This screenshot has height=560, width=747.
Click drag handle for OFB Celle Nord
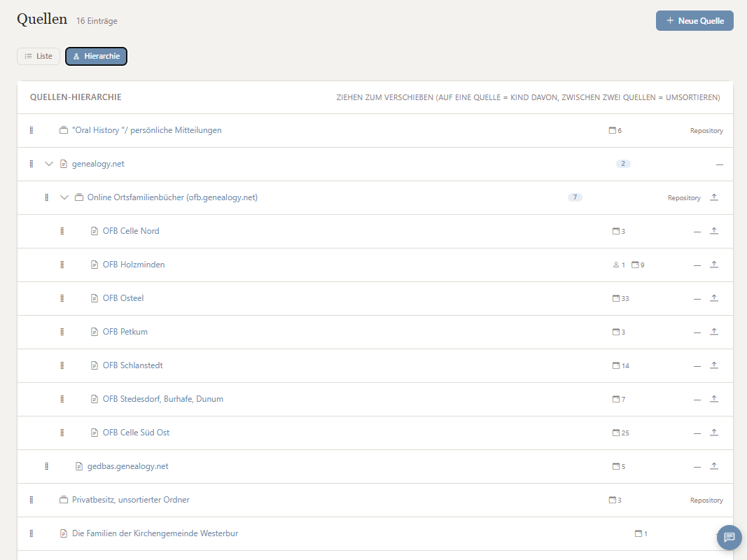coord(62,231)
